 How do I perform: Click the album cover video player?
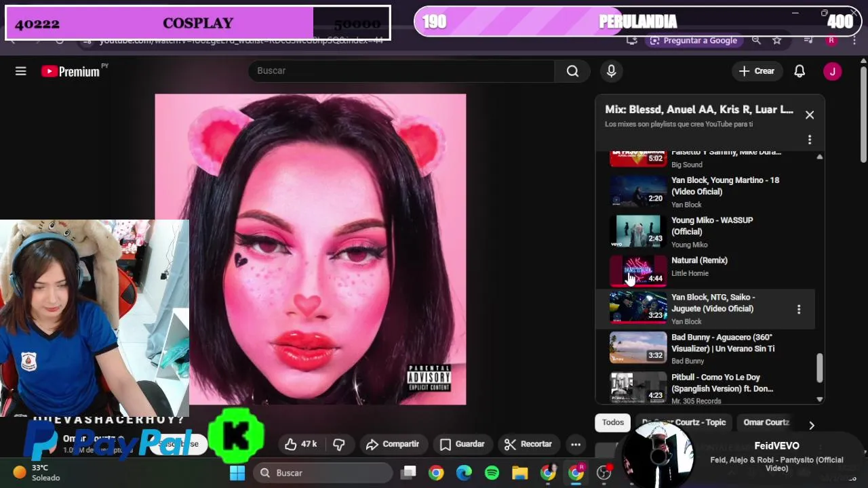[311, 249]
